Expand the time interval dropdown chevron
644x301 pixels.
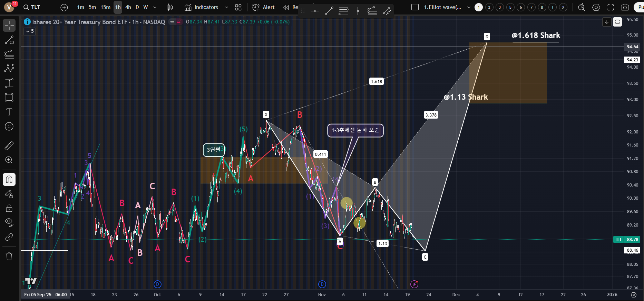tap(155, 7)
